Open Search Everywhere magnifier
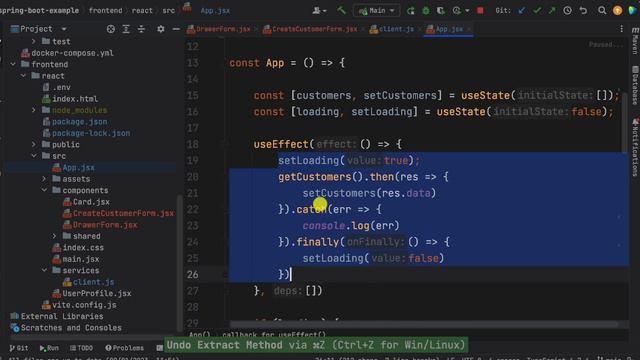 (602, 11)
